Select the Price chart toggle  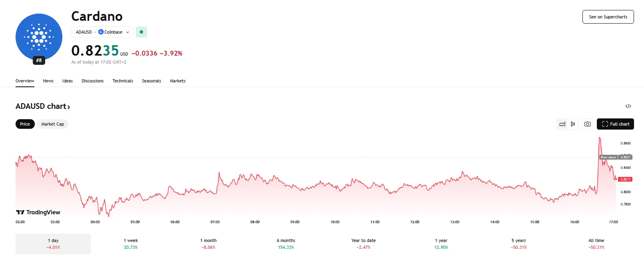tap(25, 124)
